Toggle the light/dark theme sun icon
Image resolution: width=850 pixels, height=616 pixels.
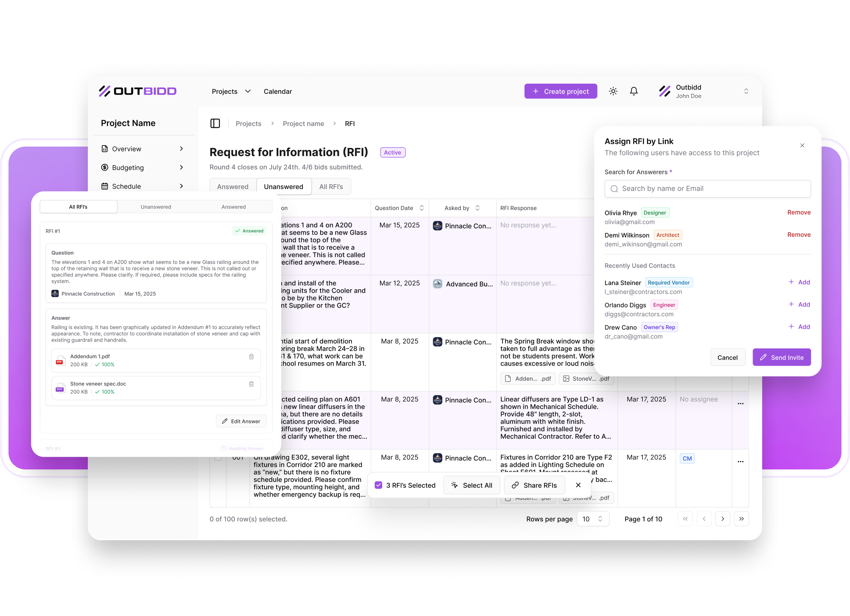click(x=613, y=91)
